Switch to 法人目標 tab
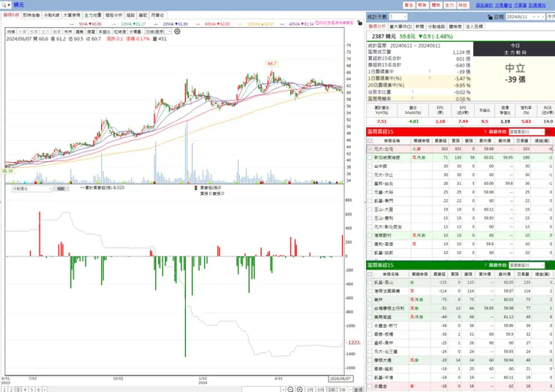 click(474, 26)
